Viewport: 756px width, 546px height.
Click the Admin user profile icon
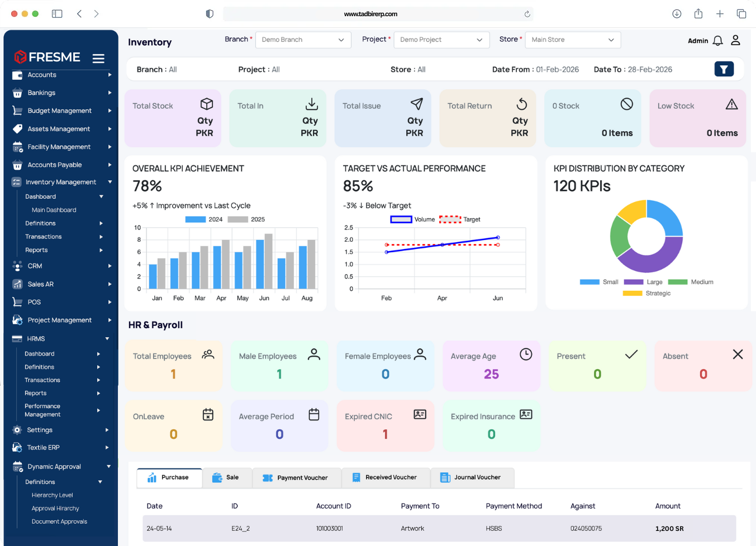(735, 40)
